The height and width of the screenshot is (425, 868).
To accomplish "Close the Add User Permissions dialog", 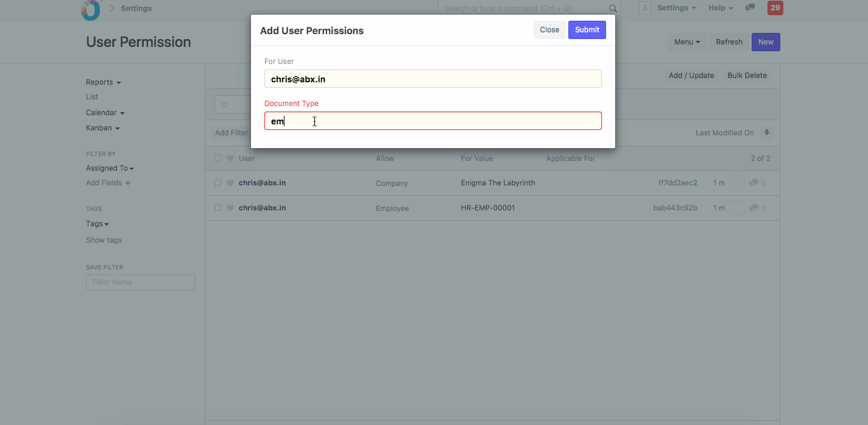I will click(549, 30).
